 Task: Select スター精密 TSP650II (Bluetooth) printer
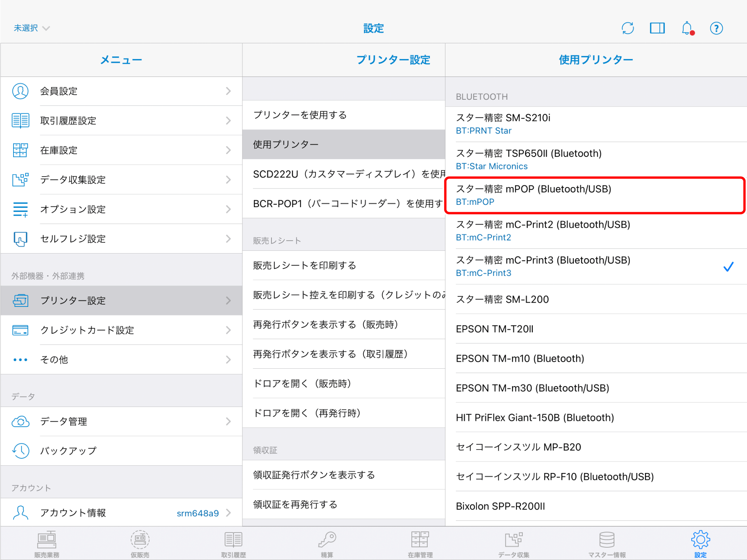pyautogui.click(x=596, y=160)
